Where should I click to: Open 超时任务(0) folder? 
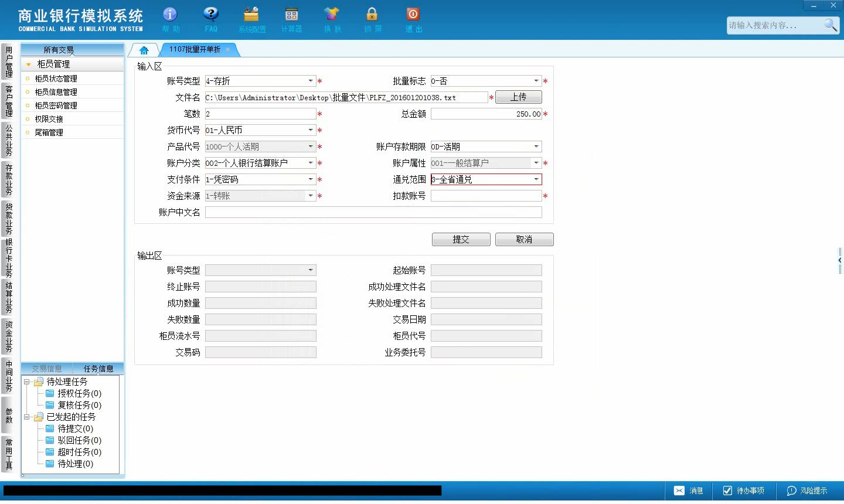click(74, 452)
